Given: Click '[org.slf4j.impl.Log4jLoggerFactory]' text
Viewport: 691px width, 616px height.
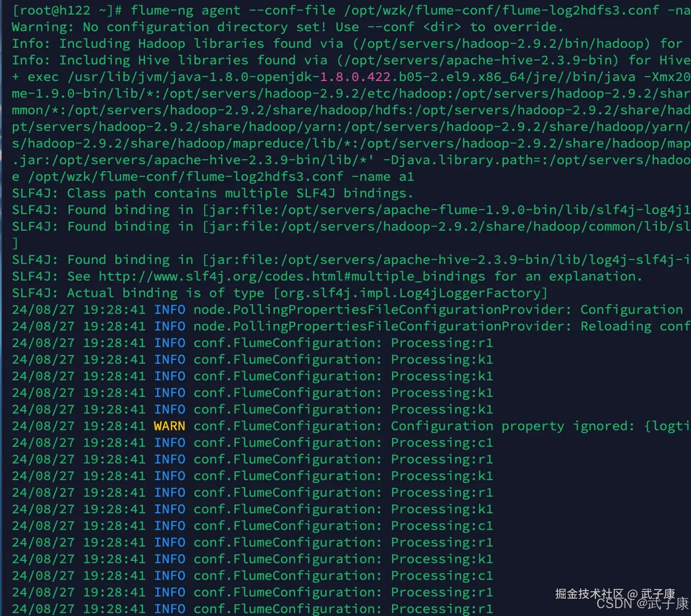Looking at the screenshot, I should click(x=410, y=293).
